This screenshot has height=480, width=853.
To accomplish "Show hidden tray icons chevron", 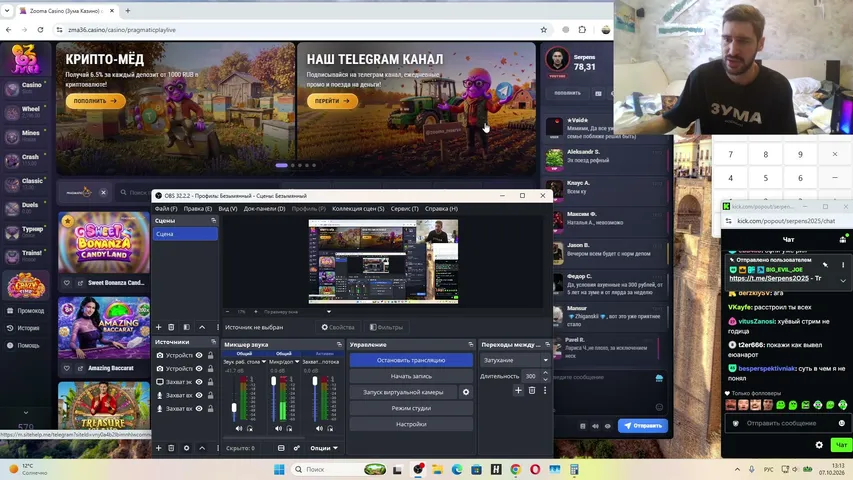I will coord(737,469).
